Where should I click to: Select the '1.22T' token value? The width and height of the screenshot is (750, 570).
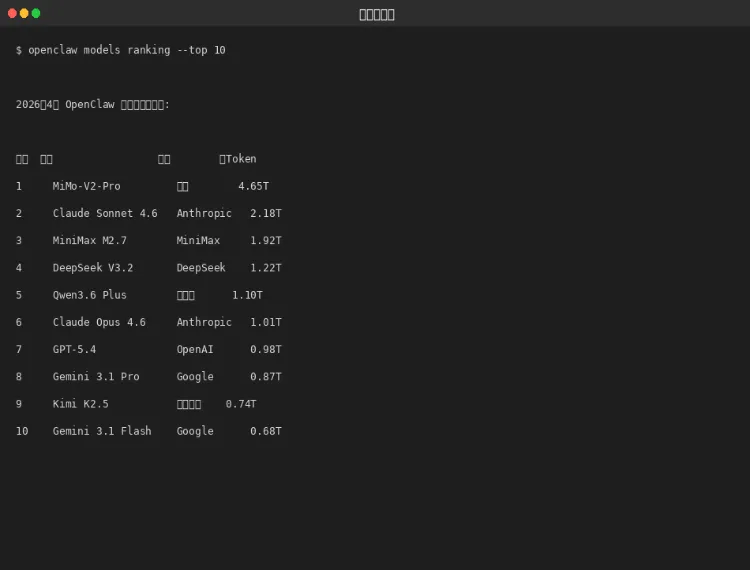266,268
